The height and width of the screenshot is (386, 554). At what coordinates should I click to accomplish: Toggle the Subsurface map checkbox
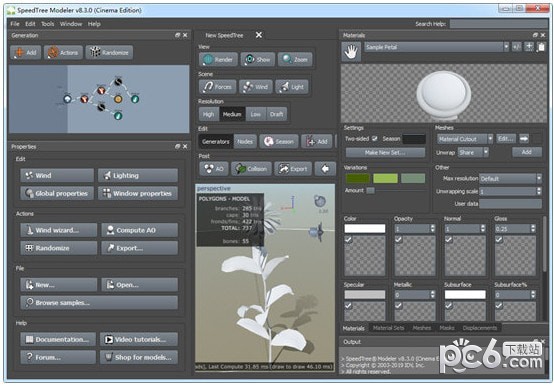449,306
